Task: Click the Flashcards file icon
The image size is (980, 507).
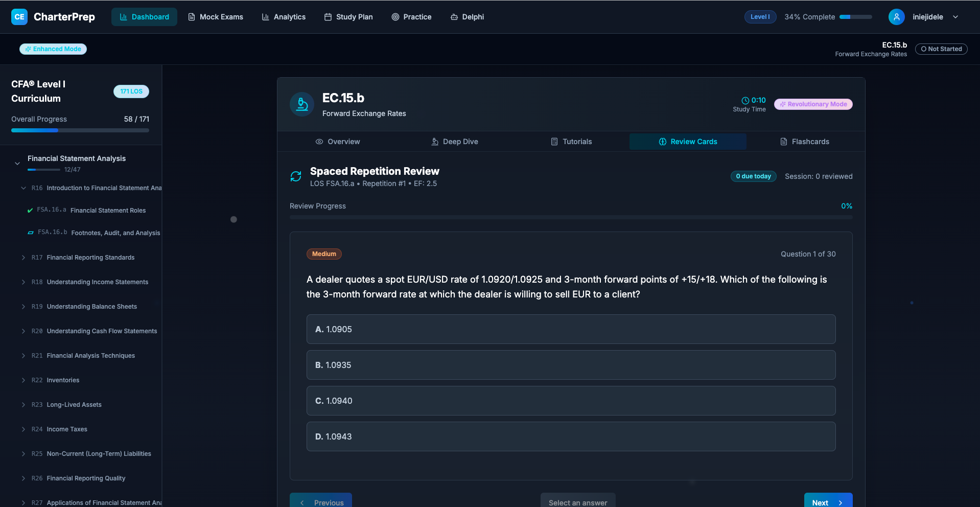Action: click(x=784, y=142)
